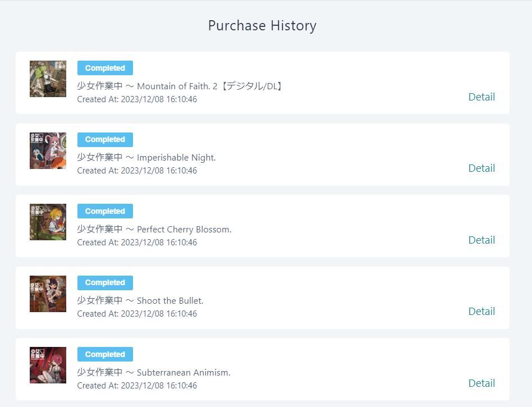Click Completed badge for Shoot the Bullet
532x407 pixels.
[x=105, y=282]
